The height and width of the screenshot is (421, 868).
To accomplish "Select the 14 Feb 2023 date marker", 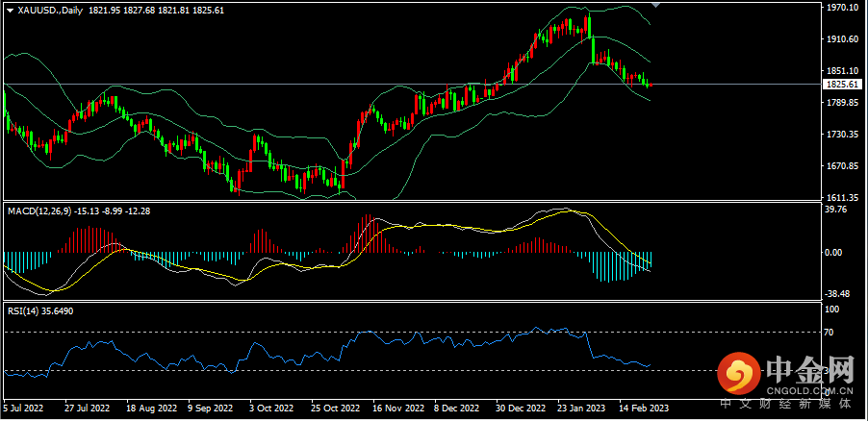I will coord(645,408).
